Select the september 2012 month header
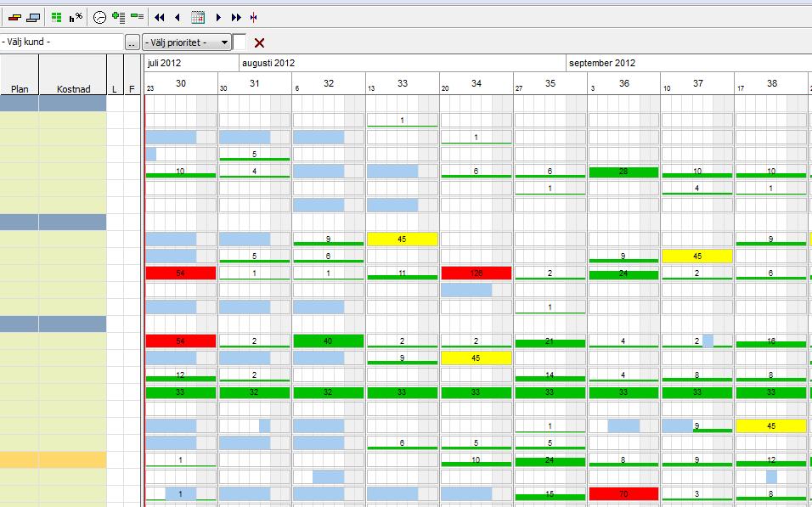Image resolution: width=812 pixels, height=507 pixels. click(689, 63)
